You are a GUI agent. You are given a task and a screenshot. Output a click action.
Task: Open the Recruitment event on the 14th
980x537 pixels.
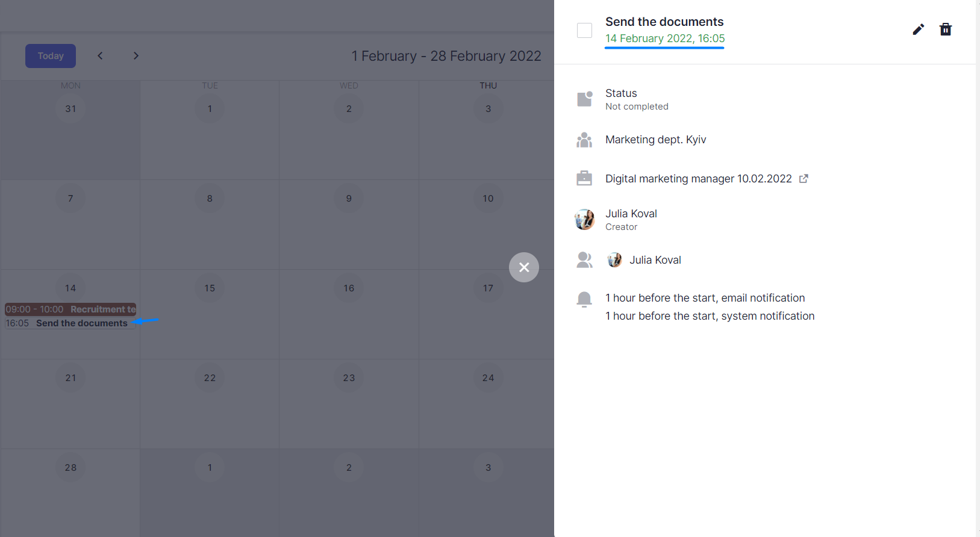(70, 309)
